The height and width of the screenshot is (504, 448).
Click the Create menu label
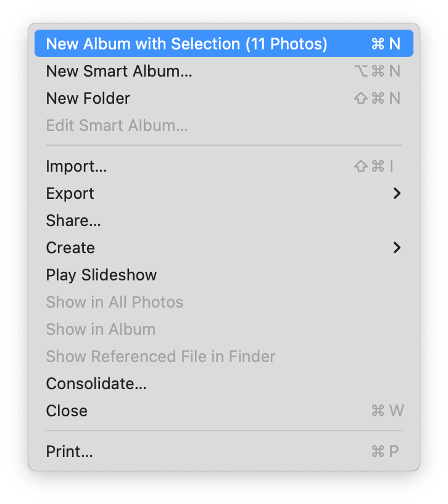70,248
